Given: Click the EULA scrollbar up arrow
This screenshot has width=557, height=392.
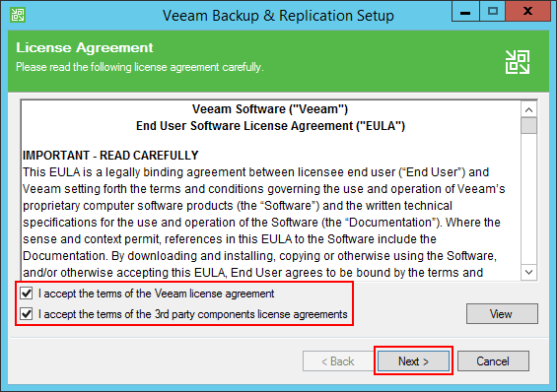Looking at the screenshot, I should (528, 109).
